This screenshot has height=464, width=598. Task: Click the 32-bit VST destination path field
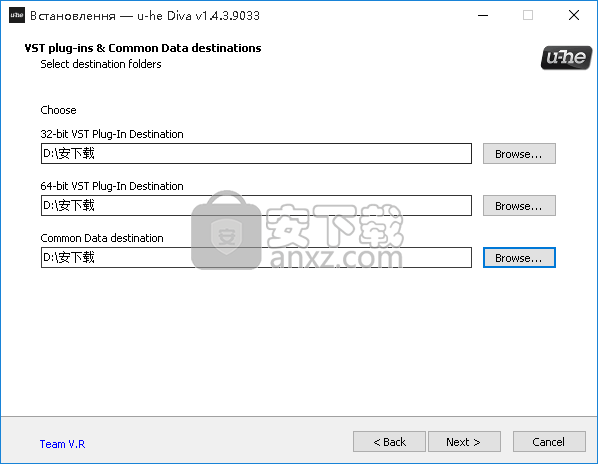pyautogui.click(x=256, y=154)
